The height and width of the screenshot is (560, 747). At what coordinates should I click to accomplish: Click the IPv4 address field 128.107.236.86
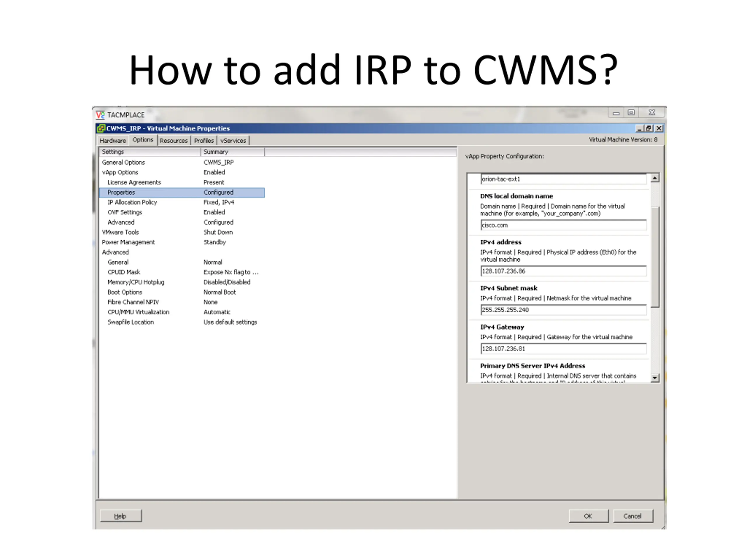[563, 271]
